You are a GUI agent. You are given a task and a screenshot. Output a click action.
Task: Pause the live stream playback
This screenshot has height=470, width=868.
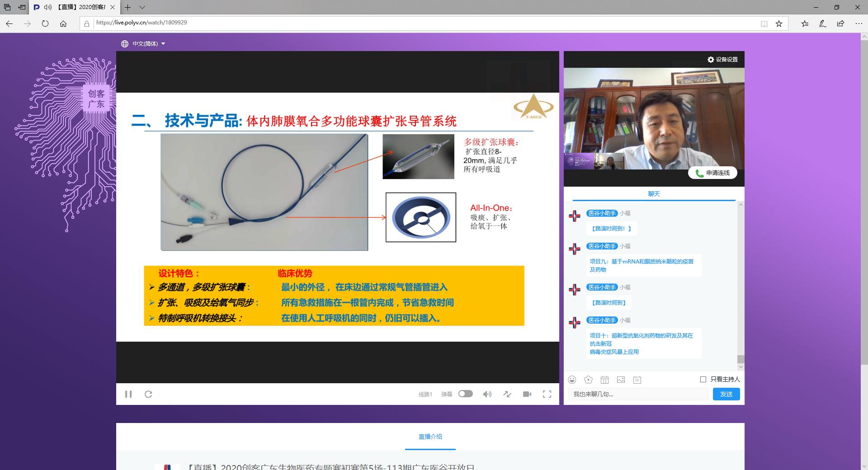pyautogui.click(x=128, y=394)
